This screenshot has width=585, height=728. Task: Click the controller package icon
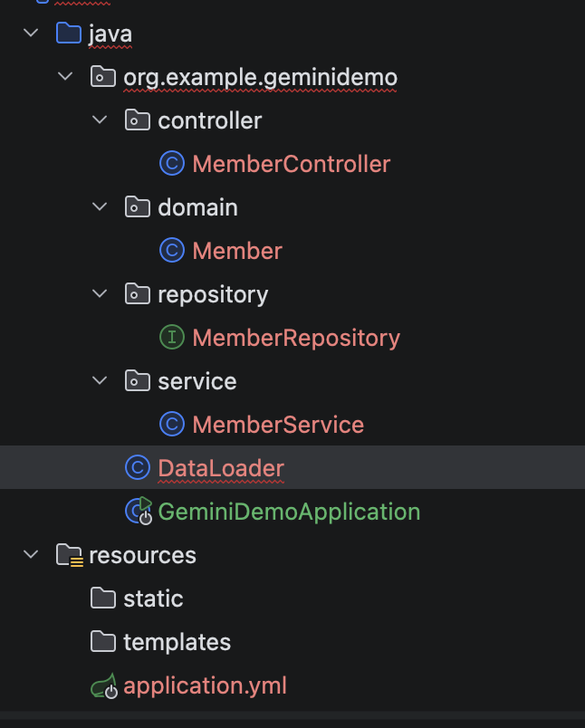pyautogui.click(x=137, y=120)
